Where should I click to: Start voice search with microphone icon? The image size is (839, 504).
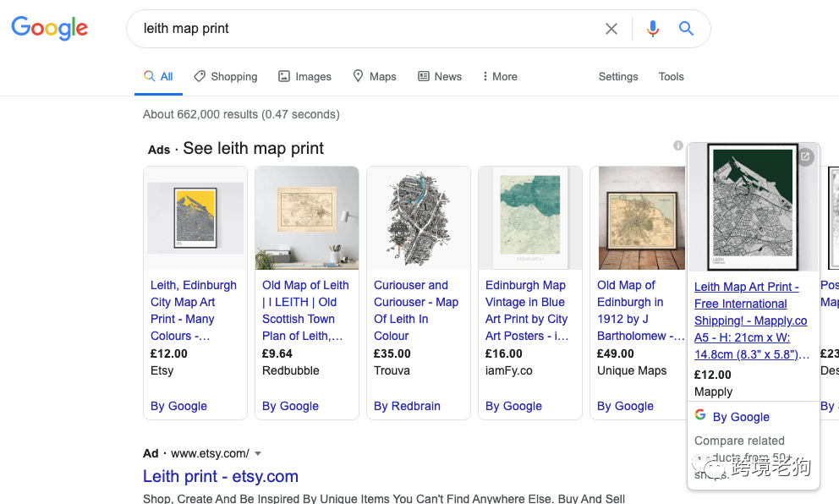[x=652, y=29]
